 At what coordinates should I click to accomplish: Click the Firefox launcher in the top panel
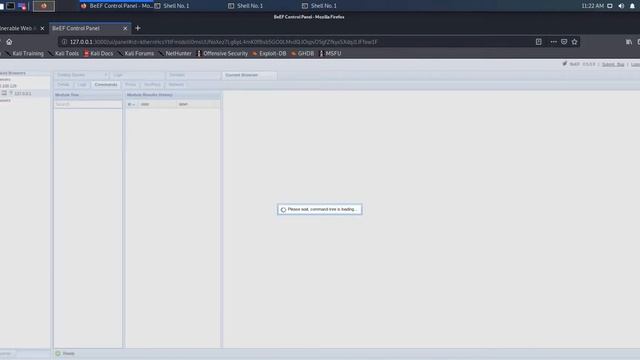point(44,6)
